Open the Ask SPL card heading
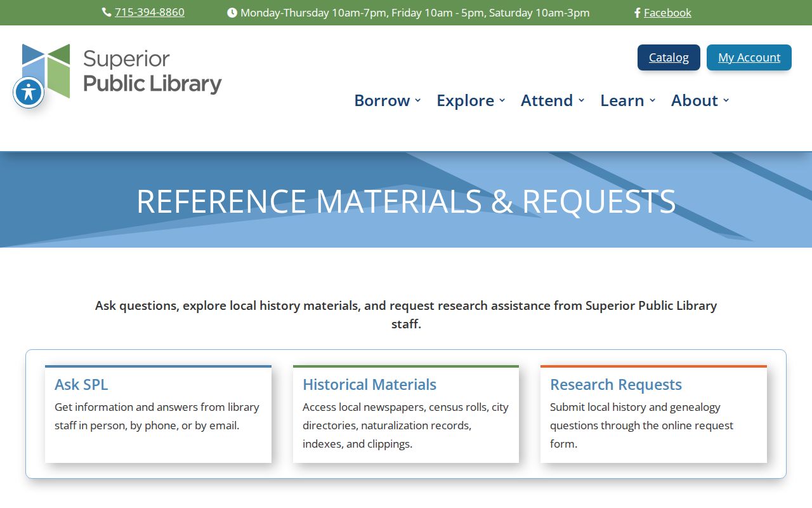812x508 pixels. pos(81,384)
